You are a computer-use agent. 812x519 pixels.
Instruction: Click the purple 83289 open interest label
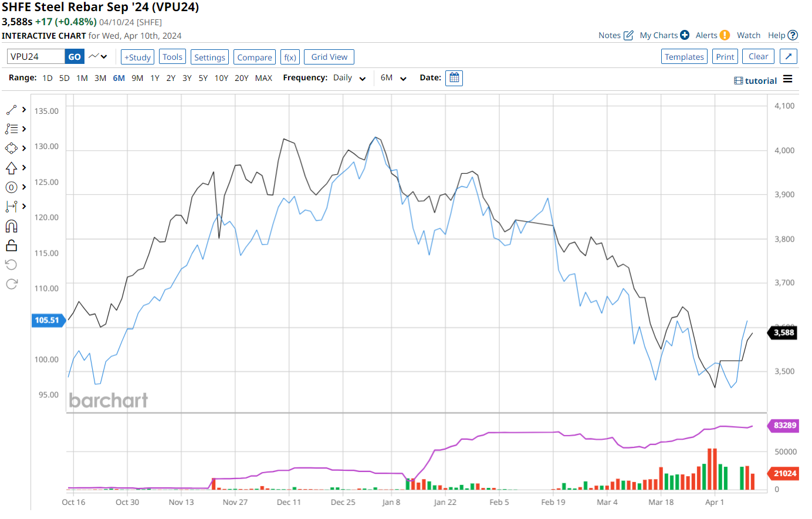click(x=783, y=425)
